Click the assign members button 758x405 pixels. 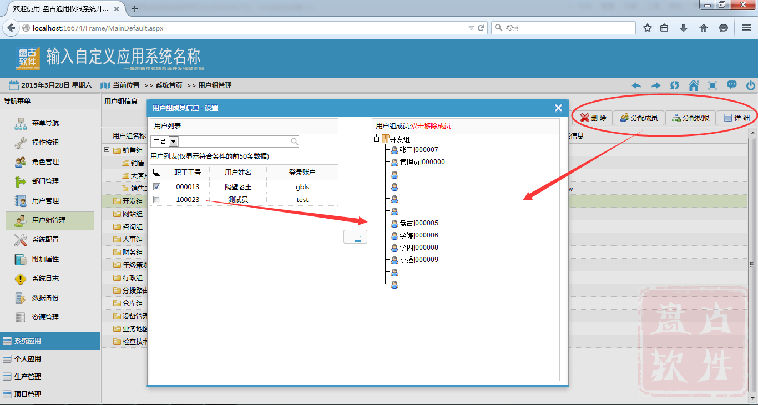point(640,117)
